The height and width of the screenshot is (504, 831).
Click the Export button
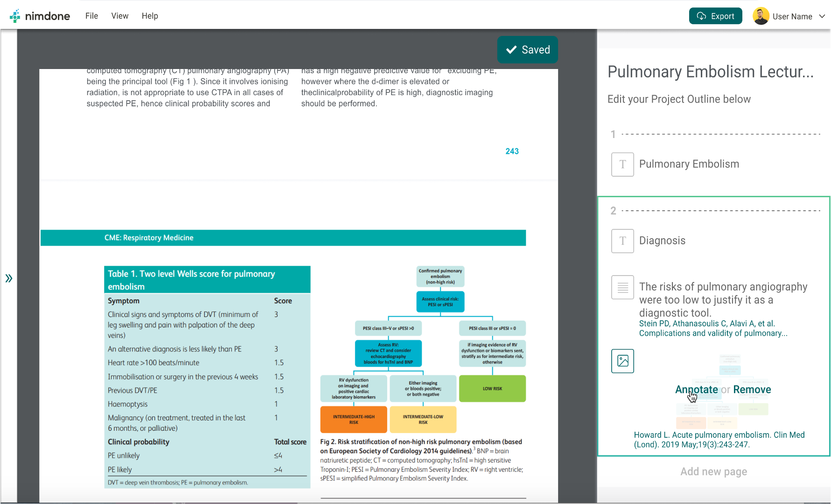pyautogui.click(x=715, y=16)
